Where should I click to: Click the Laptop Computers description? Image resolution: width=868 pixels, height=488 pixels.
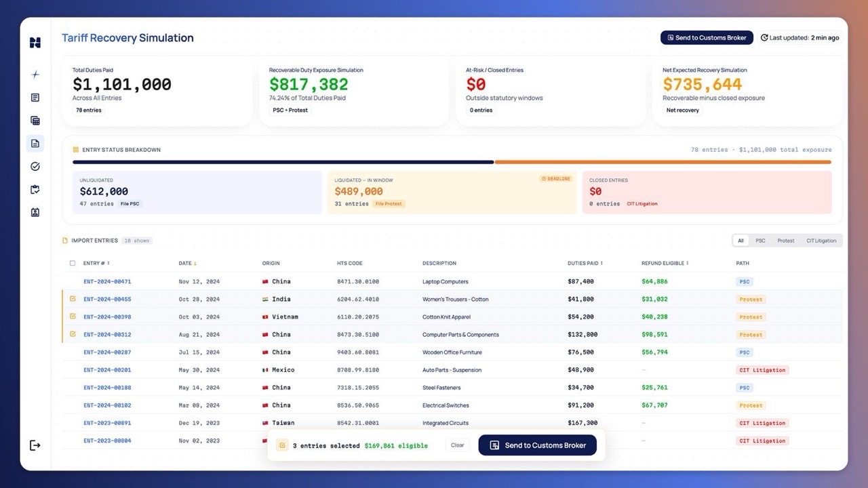(x=446, y=281)
